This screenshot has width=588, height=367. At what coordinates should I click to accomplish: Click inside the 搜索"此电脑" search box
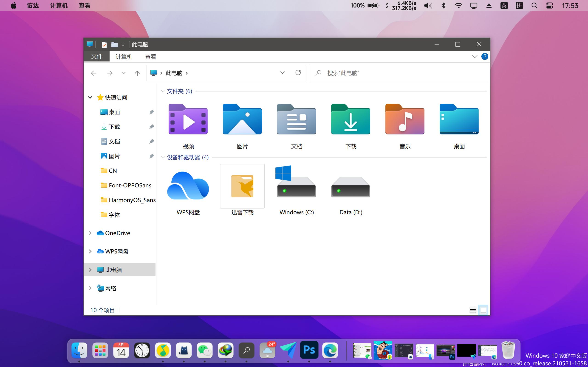389,73
